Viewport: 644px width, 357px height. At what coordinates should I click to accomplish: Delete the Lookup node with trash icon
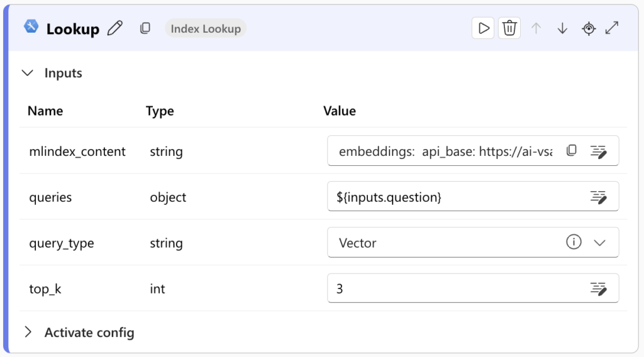509,28
